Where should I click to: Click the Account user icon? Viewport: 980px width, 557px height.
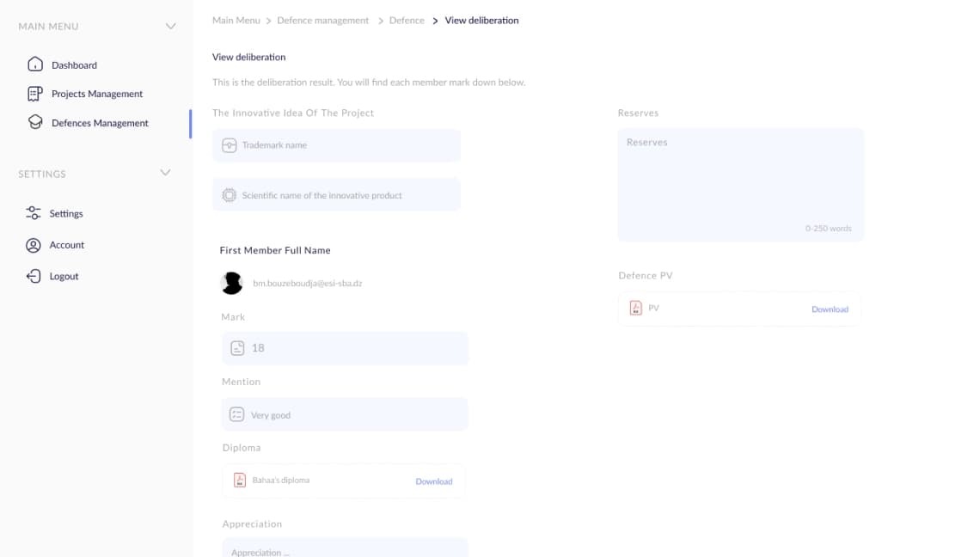[34, 245]
